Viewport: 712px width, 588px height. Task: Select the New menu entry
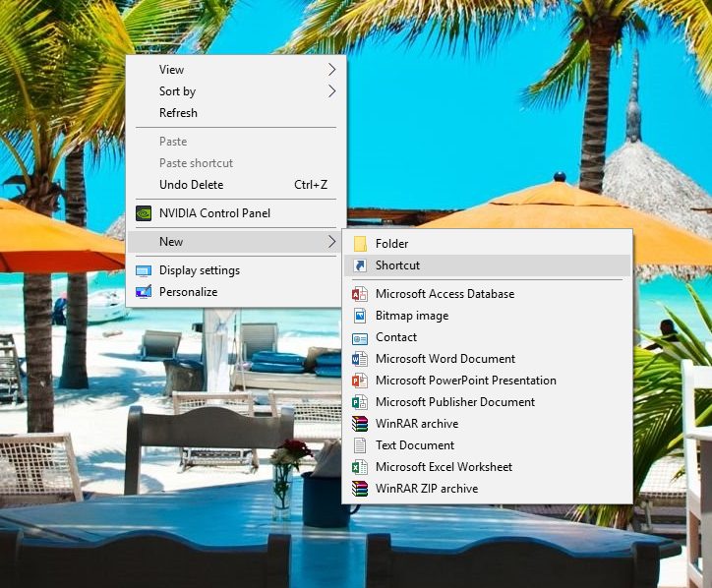[x=236, y=242]
